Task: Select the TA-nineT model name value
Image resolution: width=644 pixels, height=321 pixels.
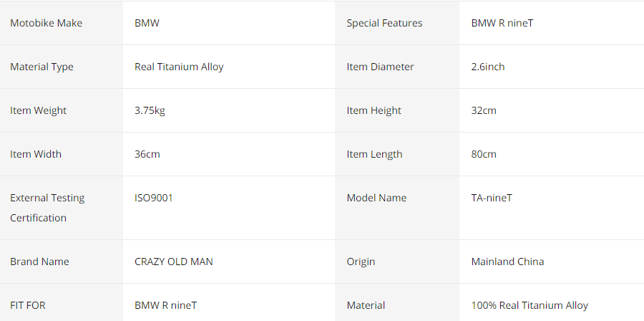Action: (492, 198)
